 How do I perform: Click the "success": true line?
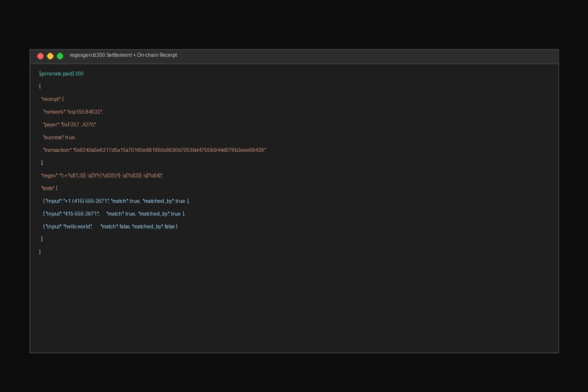(x=60, y=138)
